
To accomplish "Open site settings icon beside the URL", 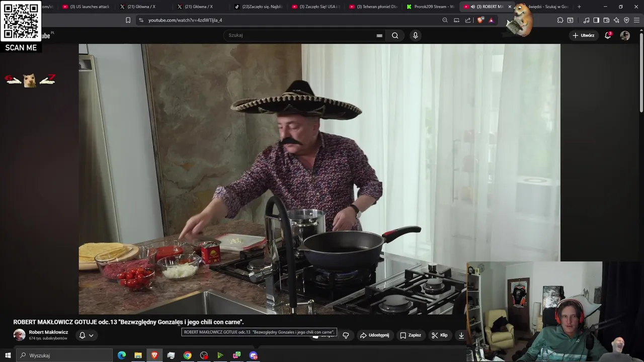I will [x=141, y=20].
